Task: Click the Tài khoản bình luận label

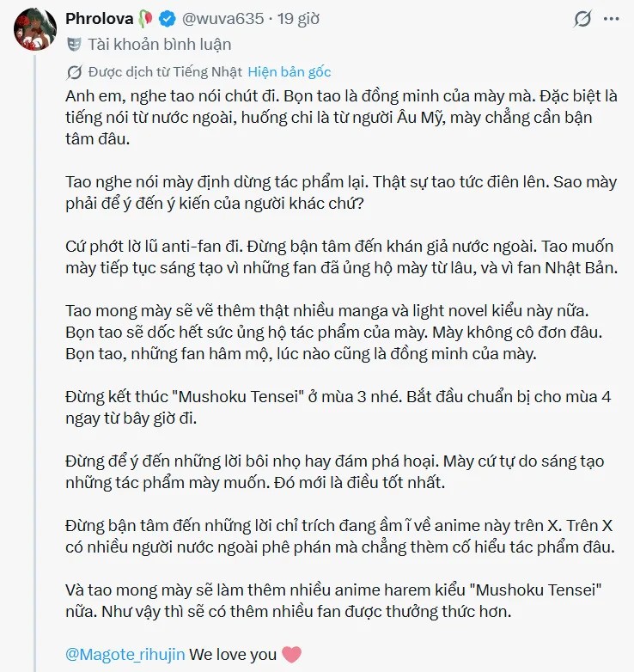Action: click(x=159, y=45)
